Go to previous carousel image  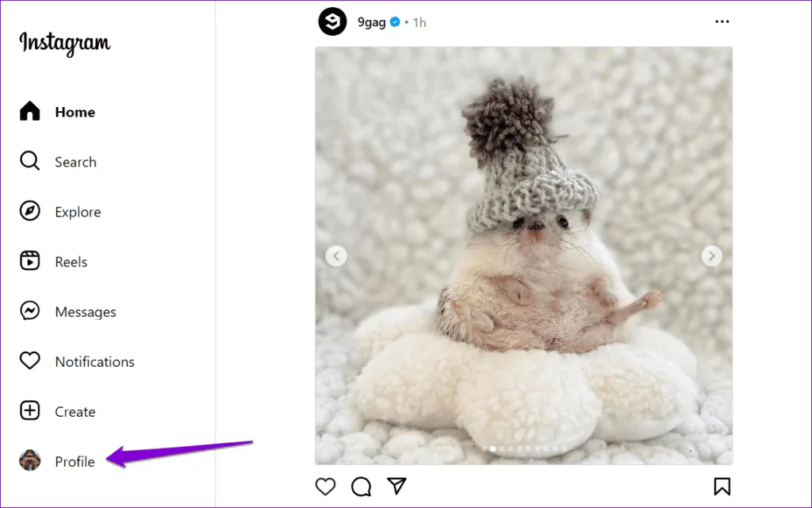336,256
